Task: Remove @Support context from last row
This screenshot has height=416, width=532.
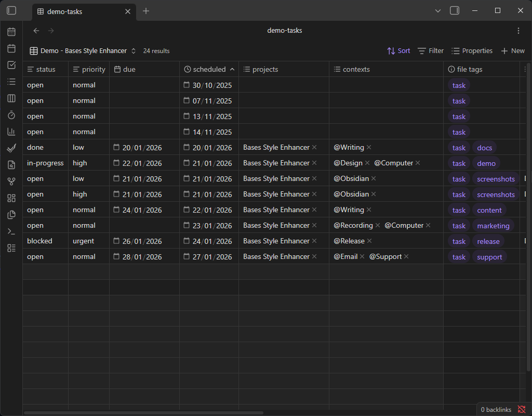Action: point(406,257)
